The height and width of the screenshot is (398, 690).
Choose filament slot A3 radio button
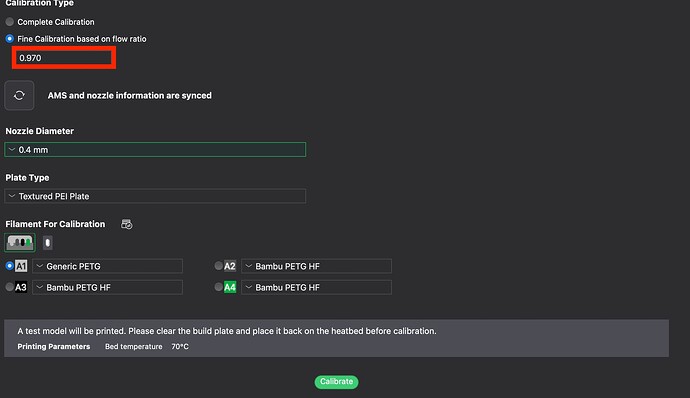point(9,287)
